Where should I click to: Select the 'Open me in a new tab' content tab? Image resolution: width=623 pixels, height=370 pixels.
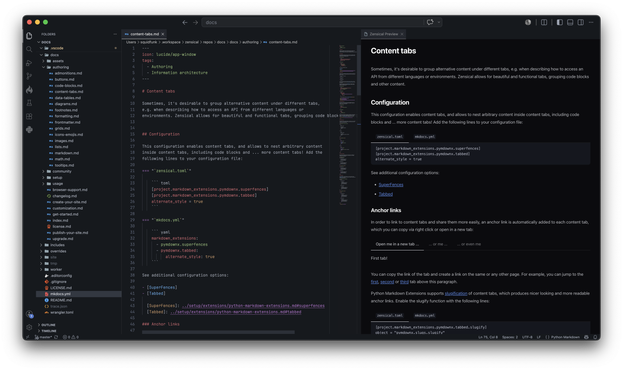(397, 244)
